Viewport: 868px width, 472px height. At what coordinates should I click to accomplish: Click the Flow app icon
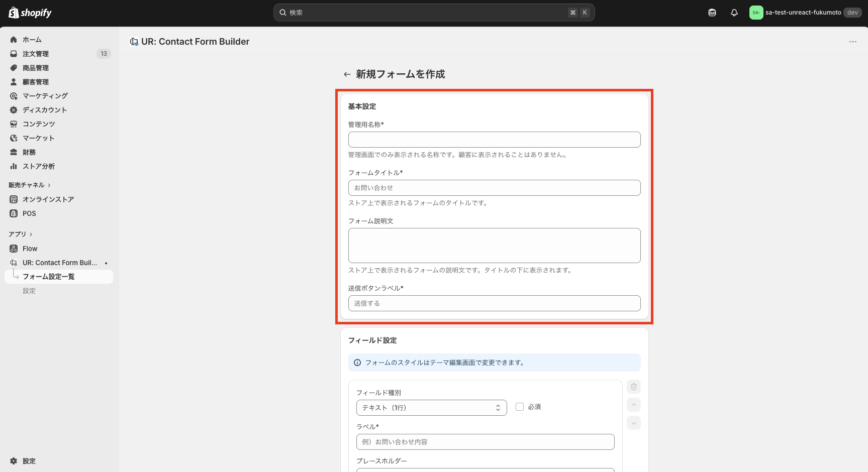14,249
